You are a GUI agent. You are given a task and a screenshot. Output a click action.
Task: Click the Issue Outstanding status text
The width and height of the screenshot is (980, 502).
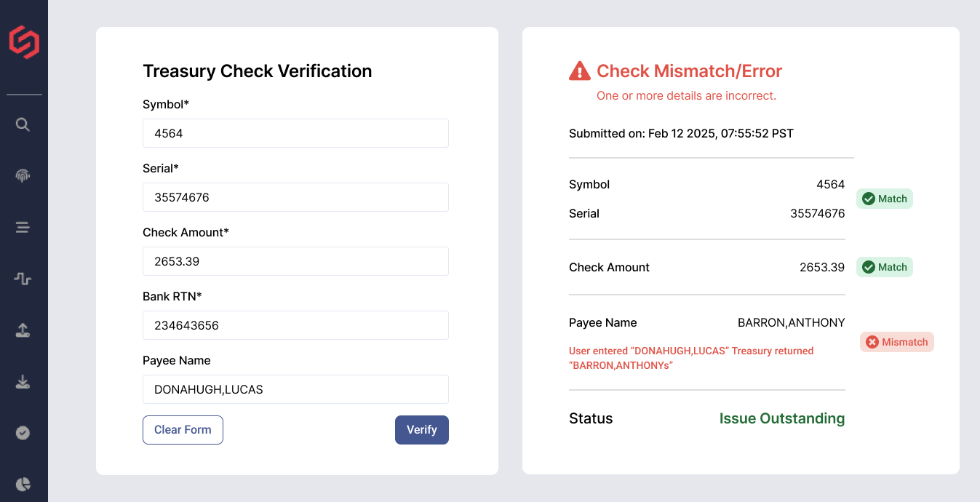pos(782,418)
